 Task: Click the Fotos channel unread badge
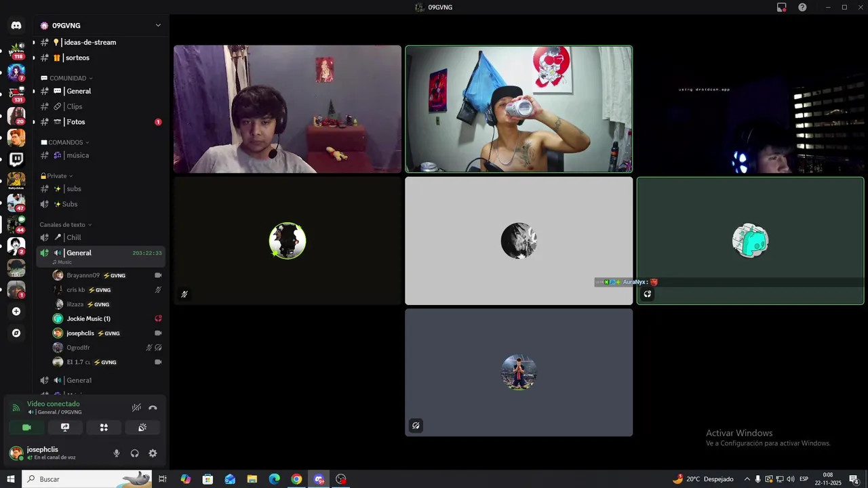[x=158, y=122]
